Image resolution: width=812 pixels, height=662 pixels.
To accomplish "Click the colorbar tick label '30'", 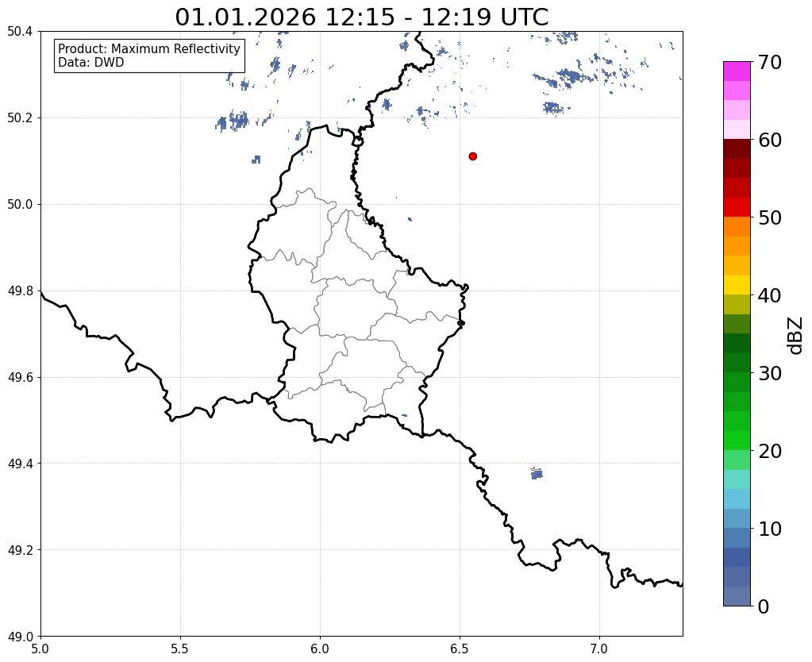I will point(770,373).
